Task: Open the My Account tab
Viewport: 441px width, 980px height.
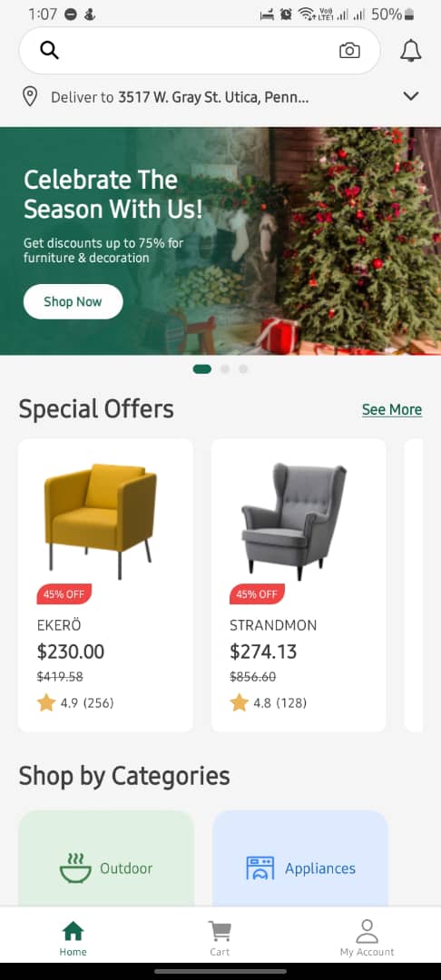Action: [367, 939]
